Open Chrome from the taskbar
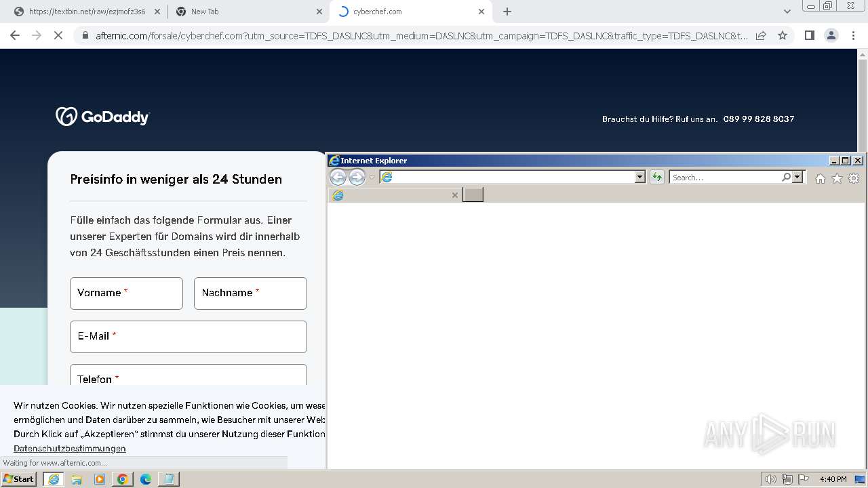Viewport: 868px width, 488px height. [x=122, y=479]
